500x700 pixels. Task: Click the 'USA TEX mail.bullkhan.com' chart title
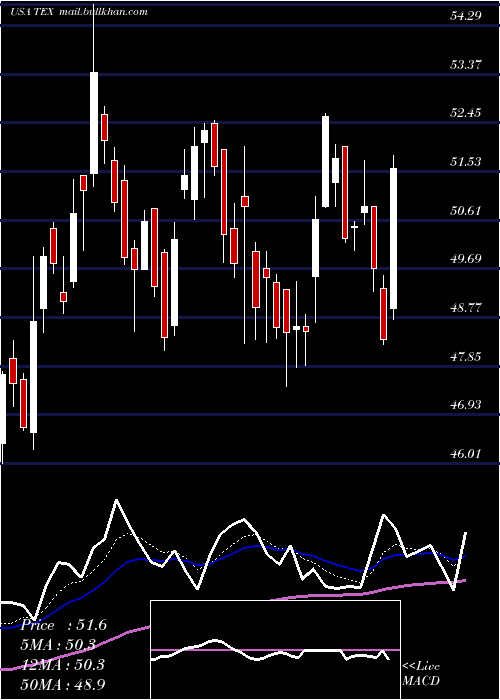pyautogui.click(x=79, y=12)
